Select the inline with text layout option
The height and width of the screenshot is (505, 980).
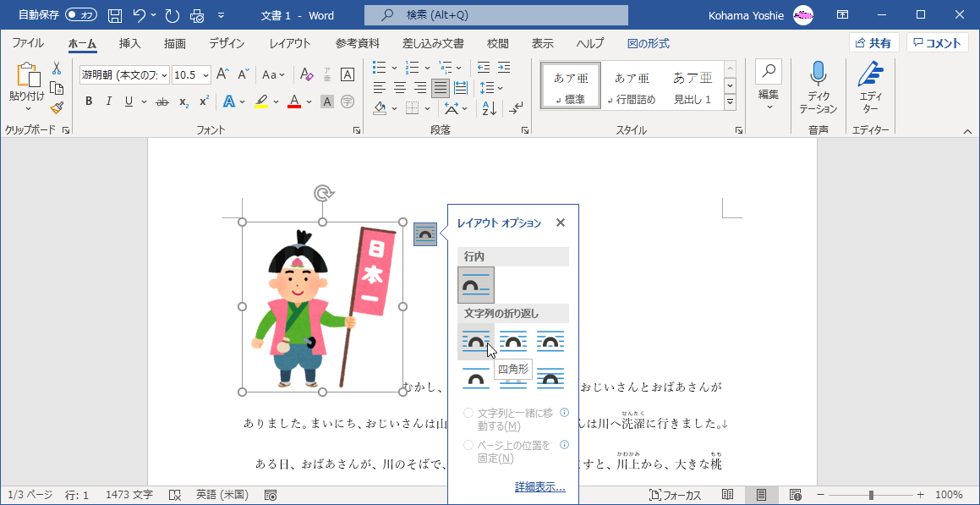click(x=475, y=285)
